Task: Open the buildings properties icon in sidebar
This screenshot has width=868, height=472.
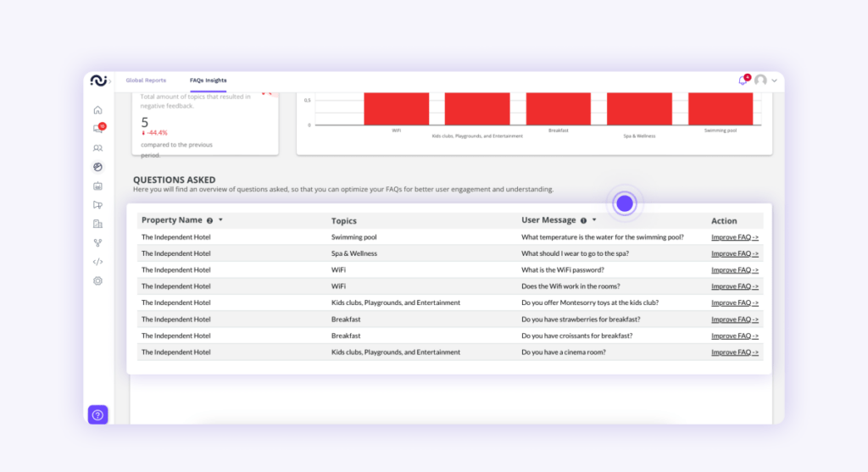Action: [97, 224]
